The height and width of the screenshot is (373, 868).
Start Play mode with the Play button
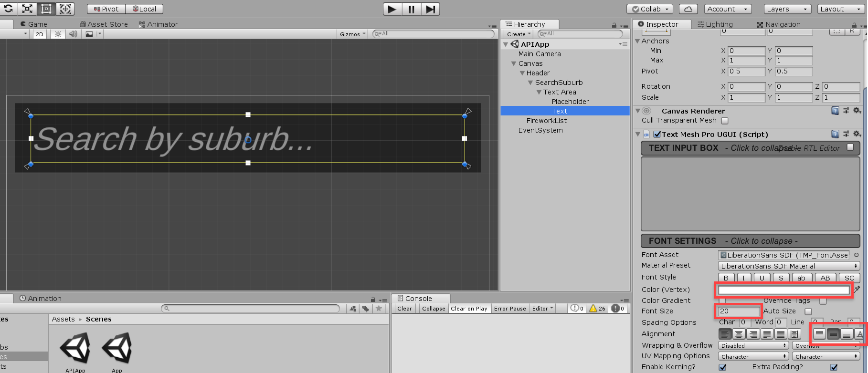tap(392, 9)
